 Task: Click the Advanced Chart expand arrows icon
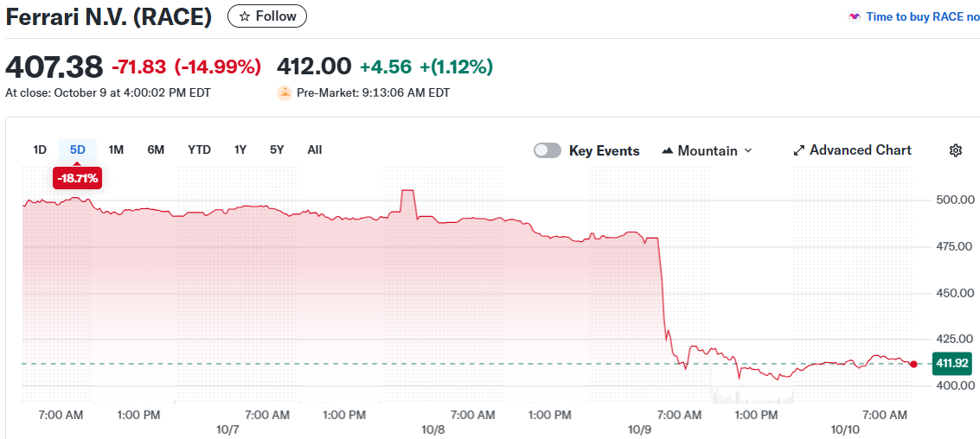point(799,150)
